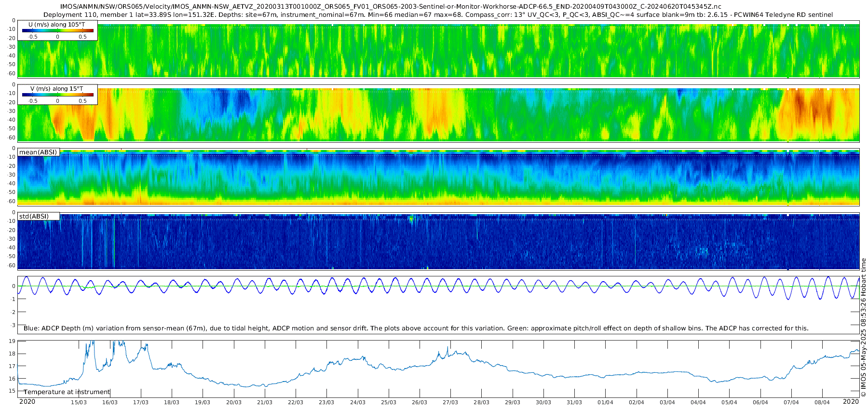Click inside the U velocity heatmap
This screenshot has height=410, width=868.
[438, 50]
